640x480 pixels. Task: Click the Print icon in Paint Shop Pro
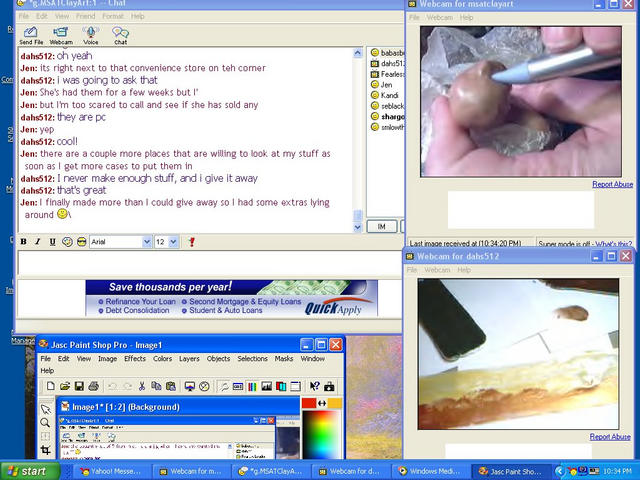(x=93, y=386)
